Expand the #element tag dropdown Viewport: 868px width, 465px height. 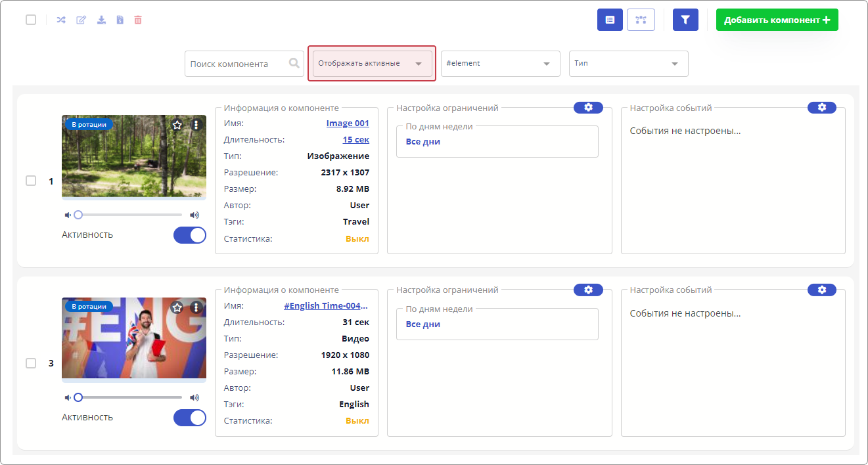500,64
